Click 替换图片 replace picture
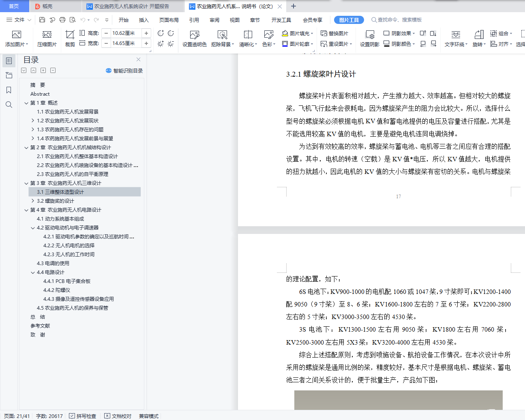This screenshot has height=420, width=525. click(x=334, y=33)
